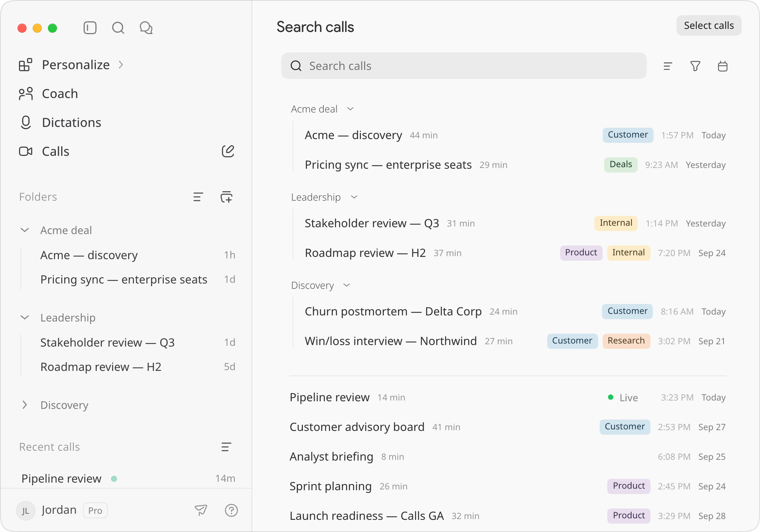The width and height of the screenshot is (760, 532).
Task: Open Pipeline review in Recent calls
Action: click(x=128, y=478)
